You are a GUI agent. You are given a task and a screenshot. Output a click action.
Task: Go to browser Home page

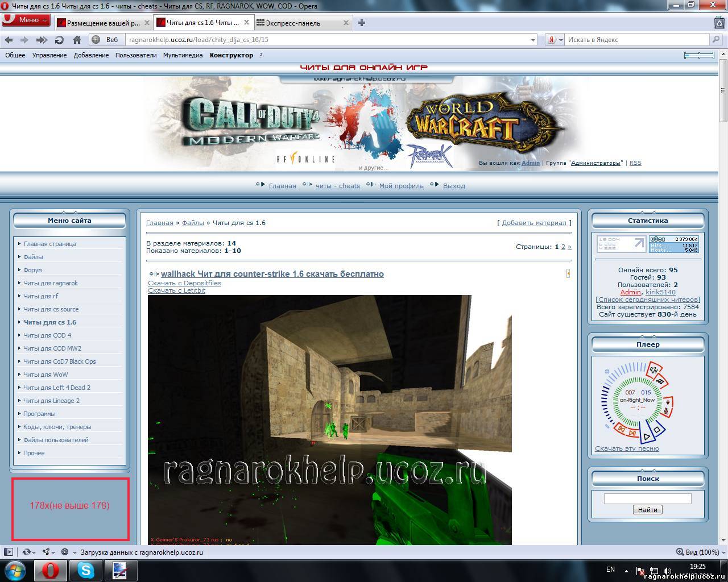click(x=77, y=40)
